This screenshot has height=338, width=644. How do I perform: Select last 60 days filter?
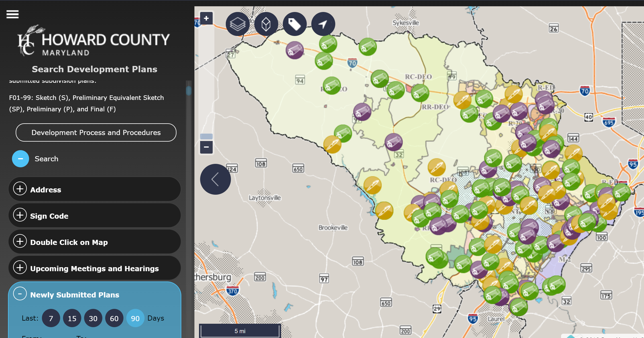pos(114,318)
